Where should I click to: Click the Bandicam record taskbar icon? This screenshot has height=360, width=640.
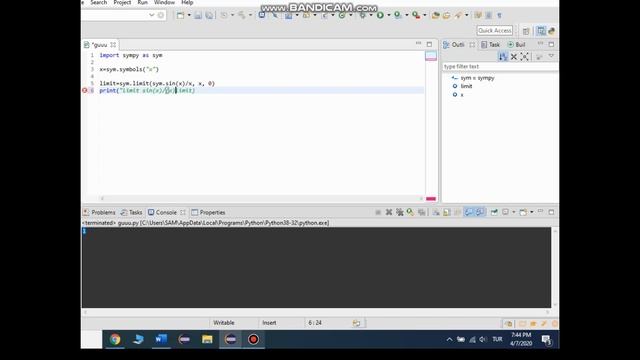click(x=253, y=339)
